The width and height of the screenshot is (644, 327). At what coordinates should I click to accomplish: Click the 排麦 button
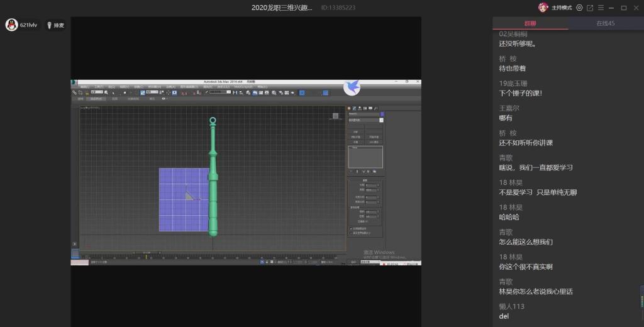[x=58, y=25]
